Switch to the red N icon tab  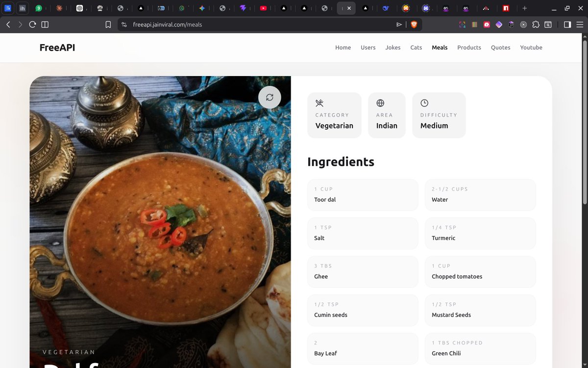506,8
